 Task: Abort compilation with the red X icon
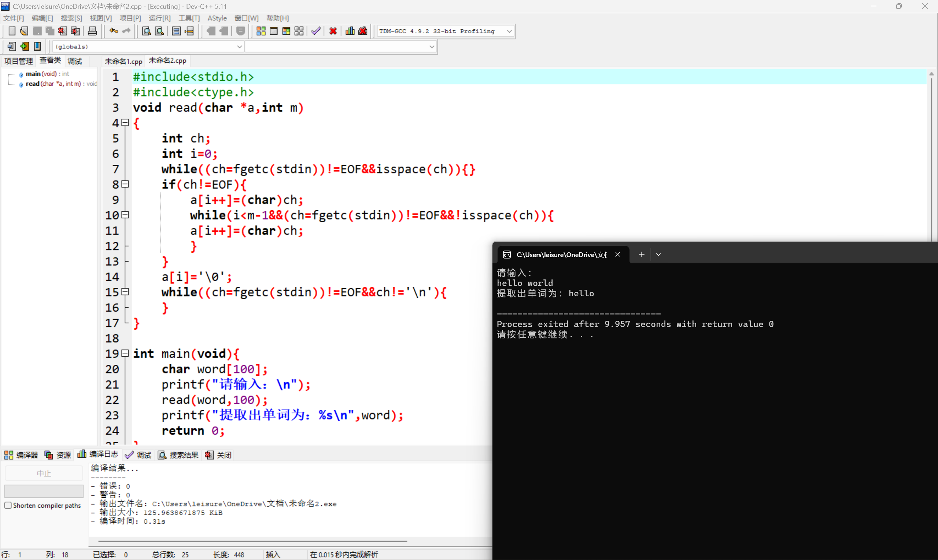click(x=332, y=31)
